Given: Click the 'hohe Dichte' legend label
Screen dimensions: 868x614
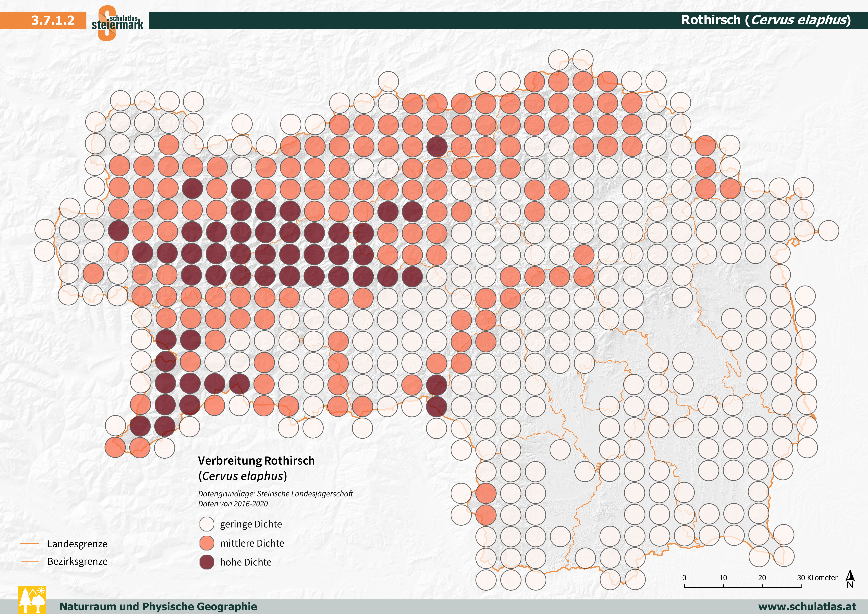Looking at the screenshot, I should click(246, 562).
